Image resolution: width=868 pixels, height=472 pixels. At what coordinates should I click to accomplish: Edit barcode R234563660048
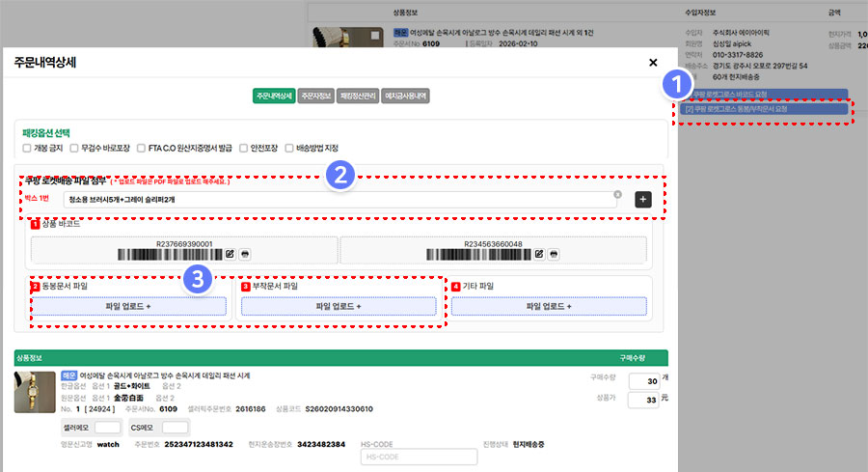pyautogui.click(x=539, y=254)
